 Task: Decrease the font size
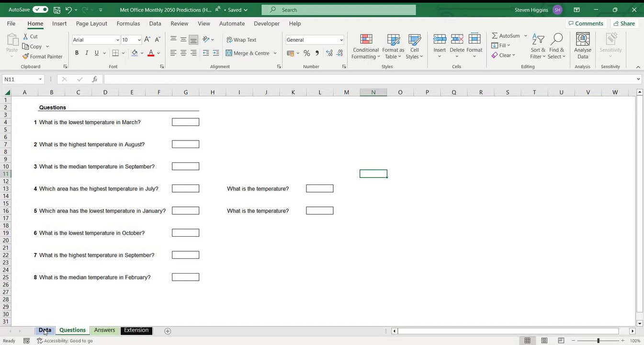157,40
